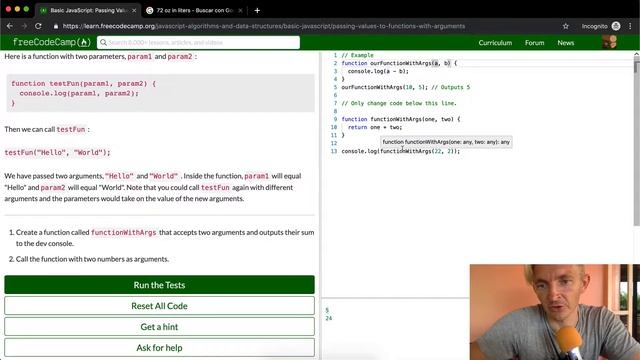Image resolution: width=640 pixels, height=360 pixels.
Task: Close the 72 oz in liters tab
Action: click(240, 11)
